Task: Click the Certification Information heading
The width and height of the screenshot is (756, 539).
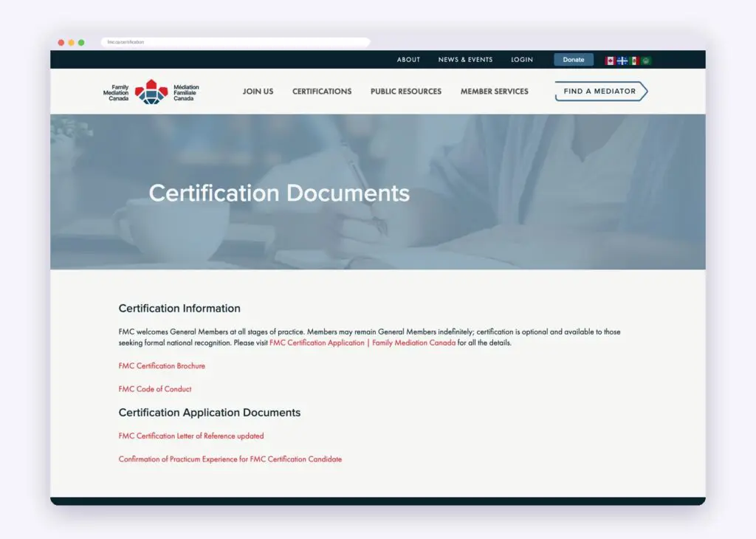Action: click(x=179, y=308)
